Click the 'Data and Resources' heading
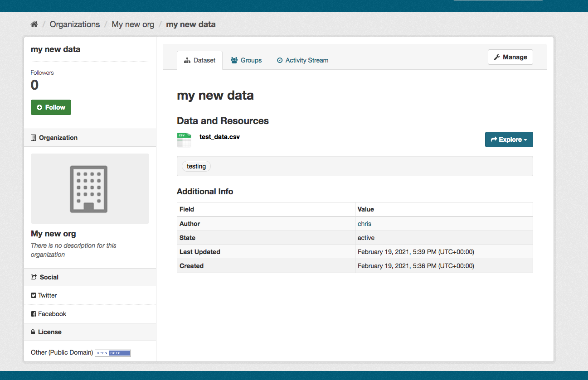Screen dimensions: 588x380 tap(223, 121)
